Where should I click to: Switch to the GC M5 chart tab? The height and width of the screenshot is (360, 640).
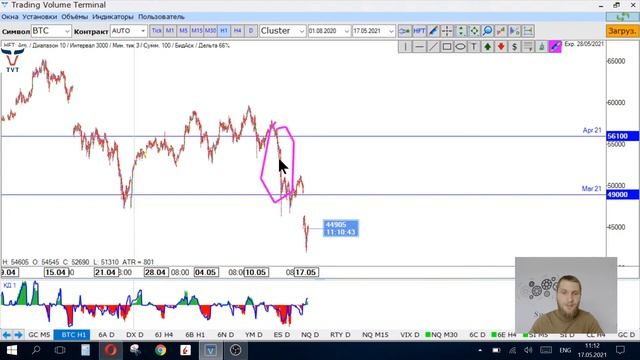point(39,335)
